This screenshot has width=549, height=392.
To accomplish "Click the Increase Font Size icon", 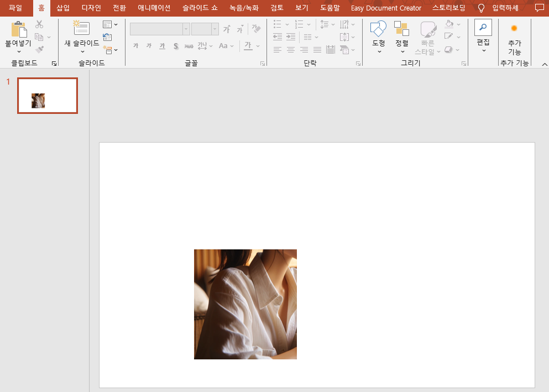I will point(227,29).
